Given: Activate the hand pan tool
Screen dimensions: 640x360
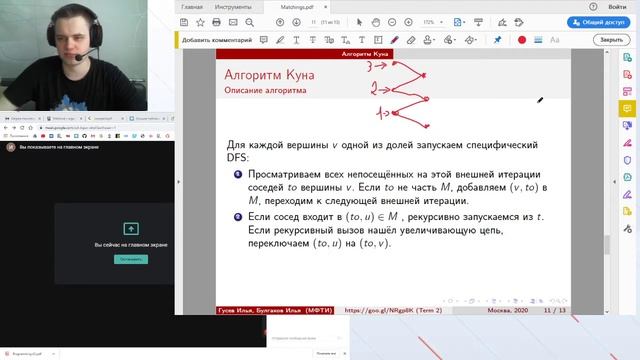Looking at the screenshot, I should [x=376, y=22].
